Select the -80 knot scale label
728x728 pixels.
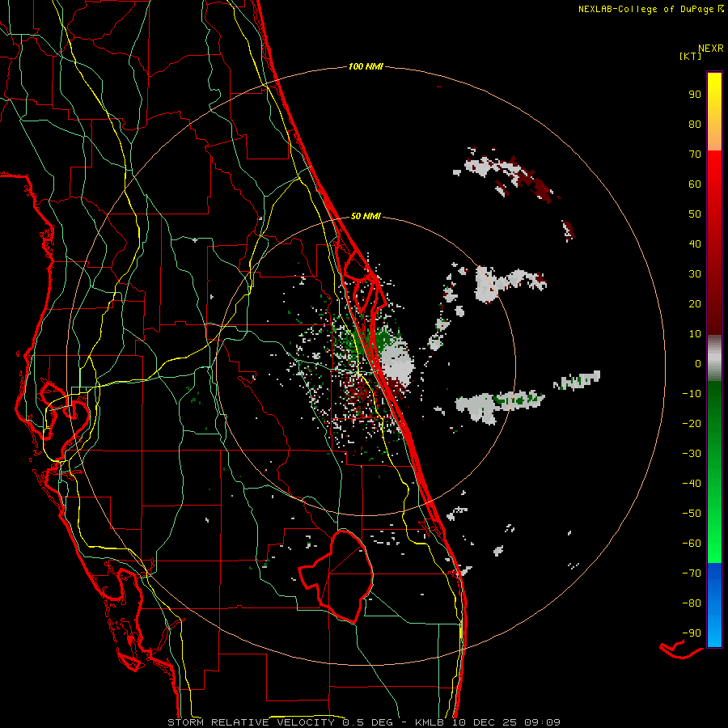point(692,603)
